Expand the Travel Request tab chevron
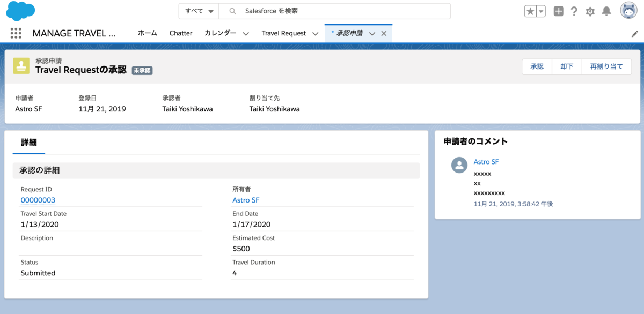This screenshot has height=314, width=644. (316, 34)
